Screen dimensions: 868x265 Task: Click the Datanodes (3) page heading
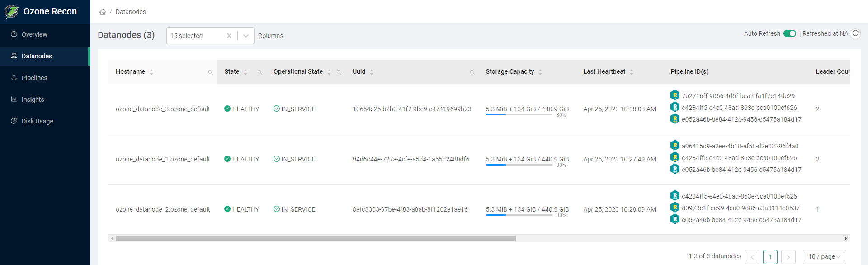pyautogui.click(x=126, y=35)
